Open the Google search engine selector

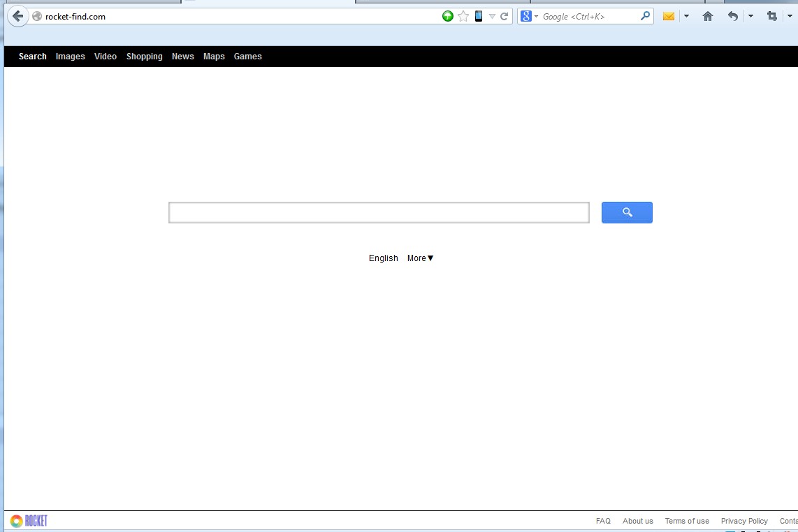click(x=529, y=16)
